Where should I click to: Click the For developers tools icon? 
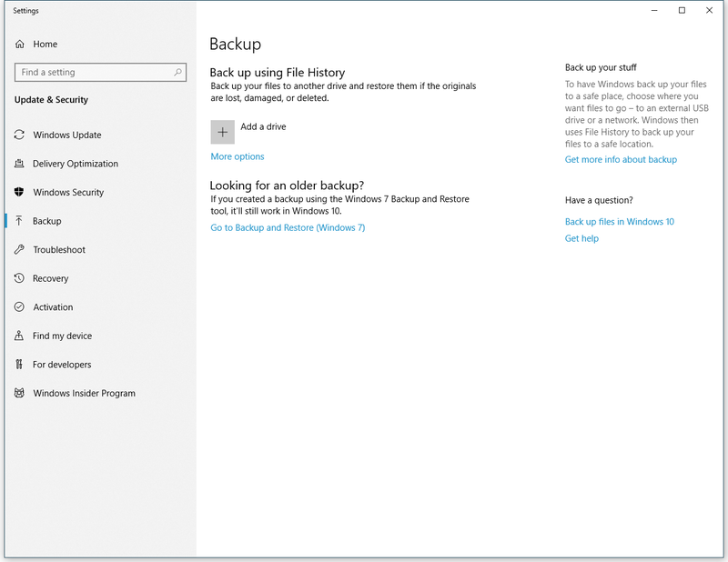(x=19, y=365)
